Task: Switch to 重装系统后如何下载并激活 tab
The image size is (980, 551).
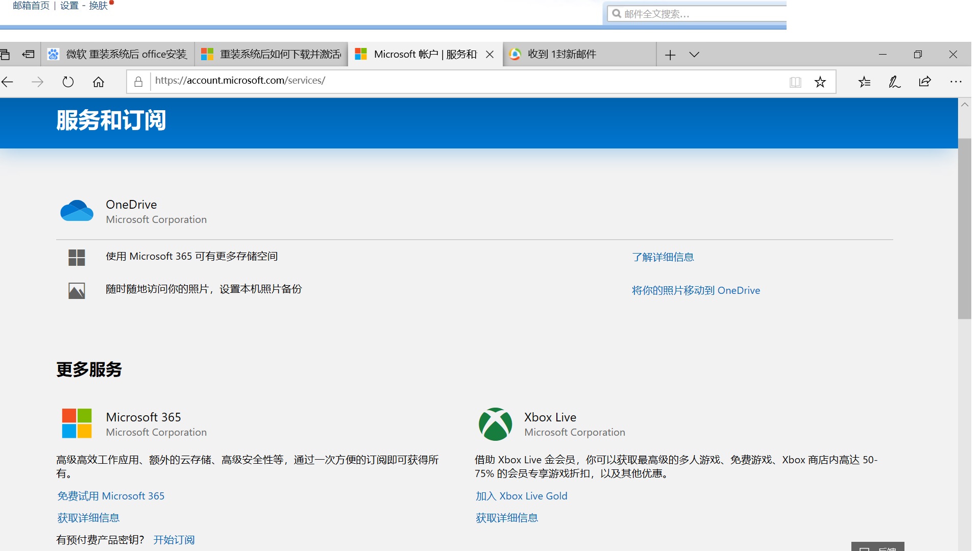Action: 271,54
